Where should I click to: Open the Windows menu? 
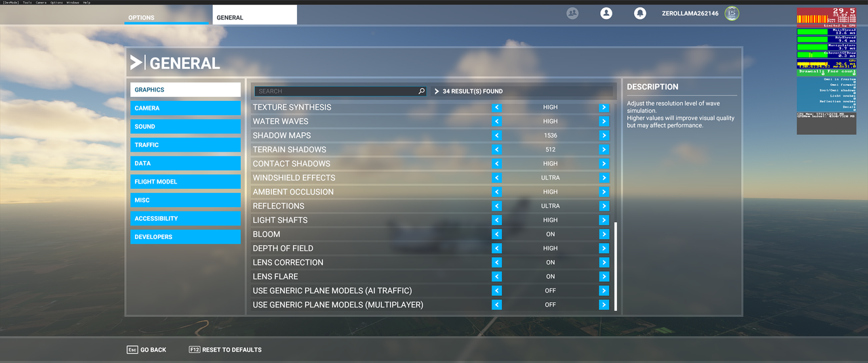click(73, 3)
